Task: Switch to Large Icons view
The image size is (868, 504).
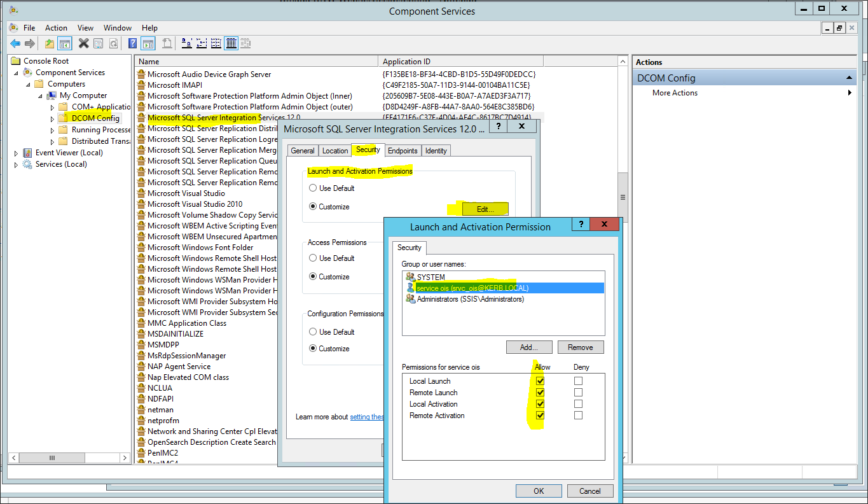Action: pos(187,43)
